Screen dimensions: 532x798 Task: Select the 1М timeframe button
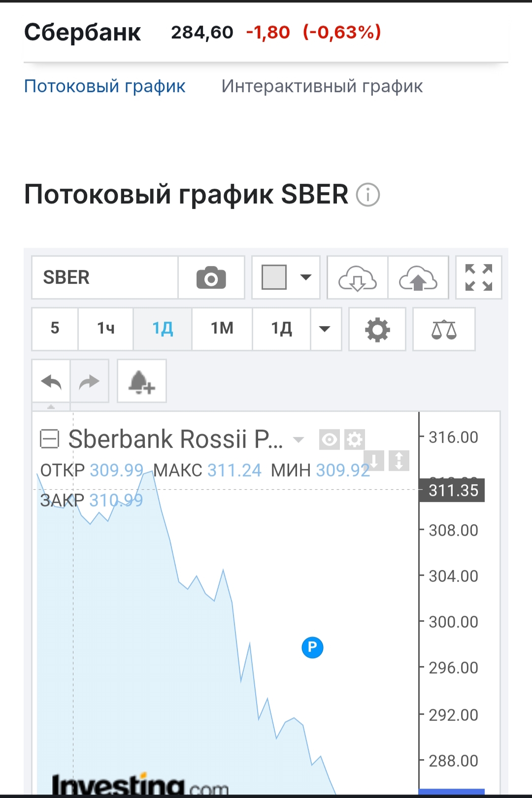222,329
